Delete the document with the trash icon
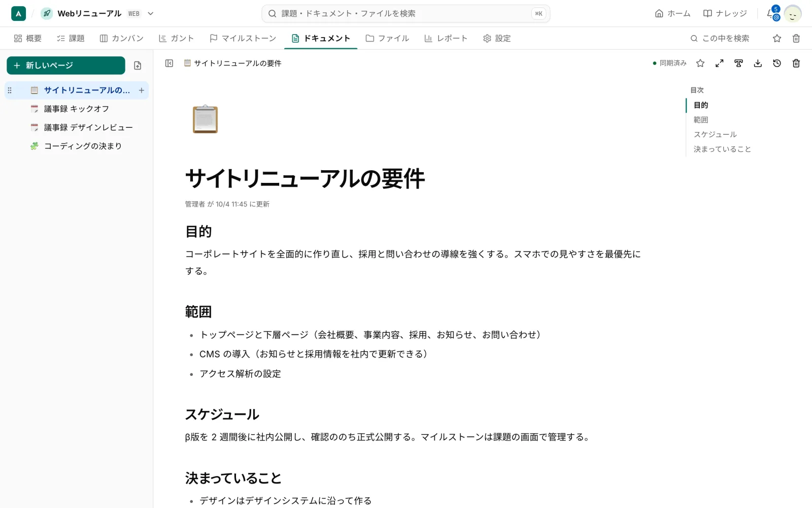 [x=796, y=63]
